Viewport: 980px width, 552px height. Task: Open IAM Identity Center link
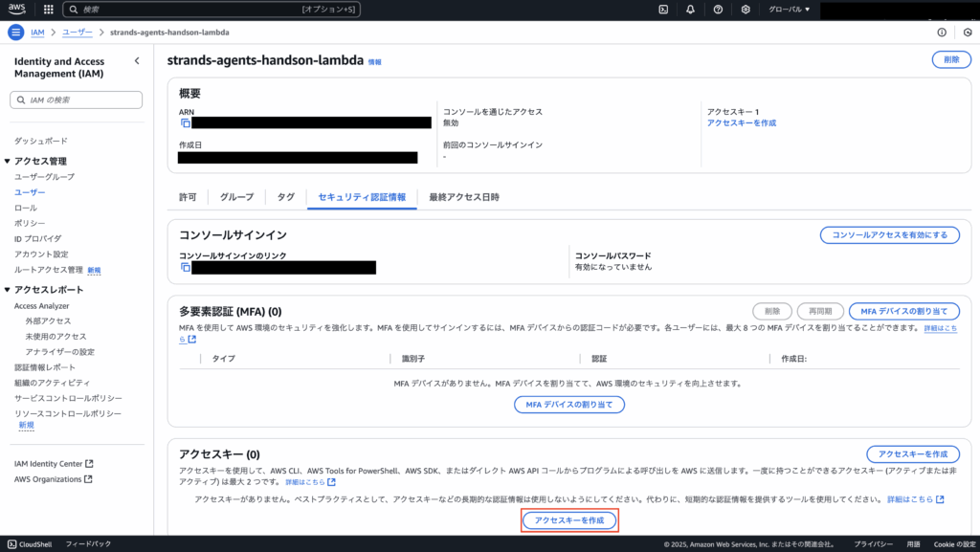(x=49, y=464)
